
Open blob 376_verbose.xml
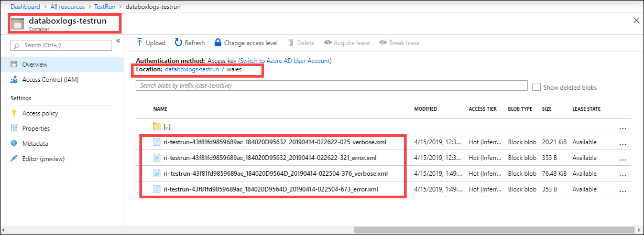click(276, 174)
